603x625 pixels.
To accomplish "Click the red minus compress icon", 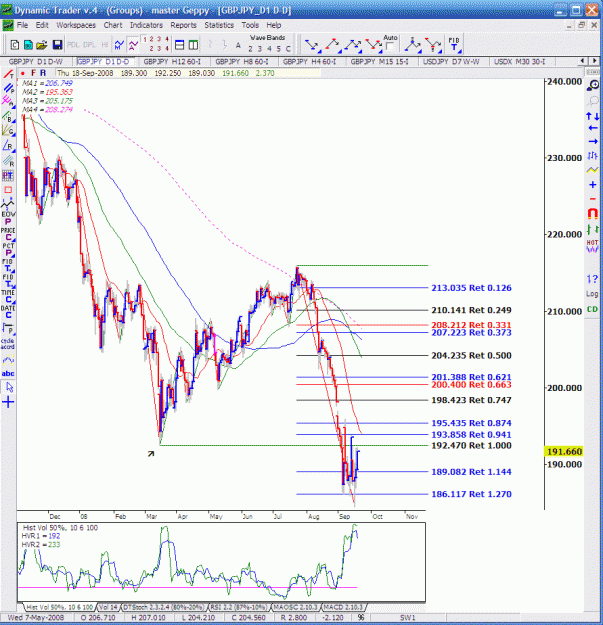I will pyautogui.click(x=593, y=199).
